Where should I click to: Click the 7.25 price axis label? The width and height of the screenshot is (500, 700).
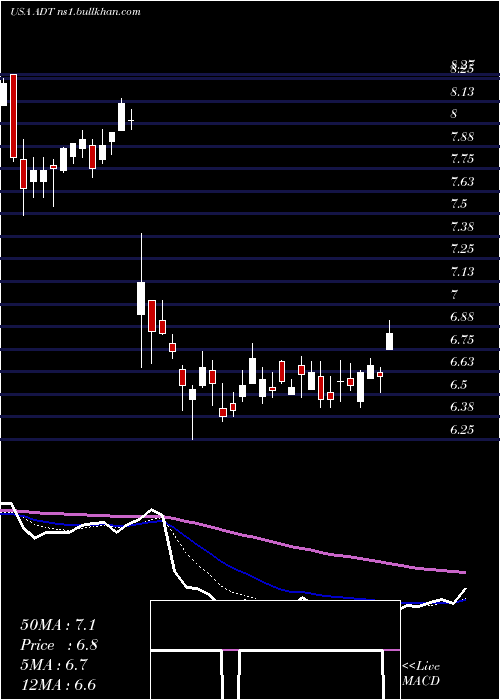(x=462, y=249)
